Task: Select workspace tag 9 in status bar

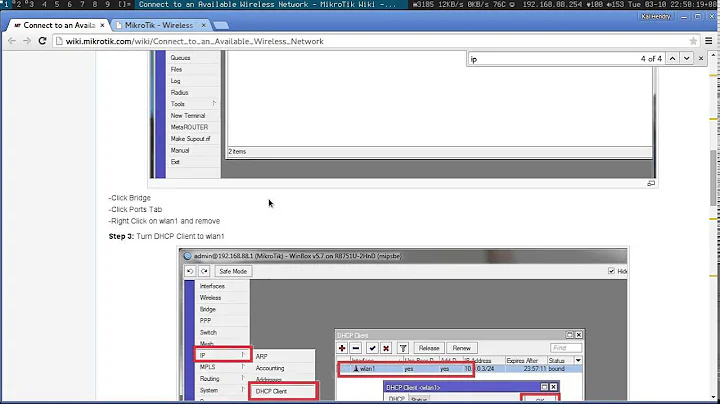Action: point(107,4)
